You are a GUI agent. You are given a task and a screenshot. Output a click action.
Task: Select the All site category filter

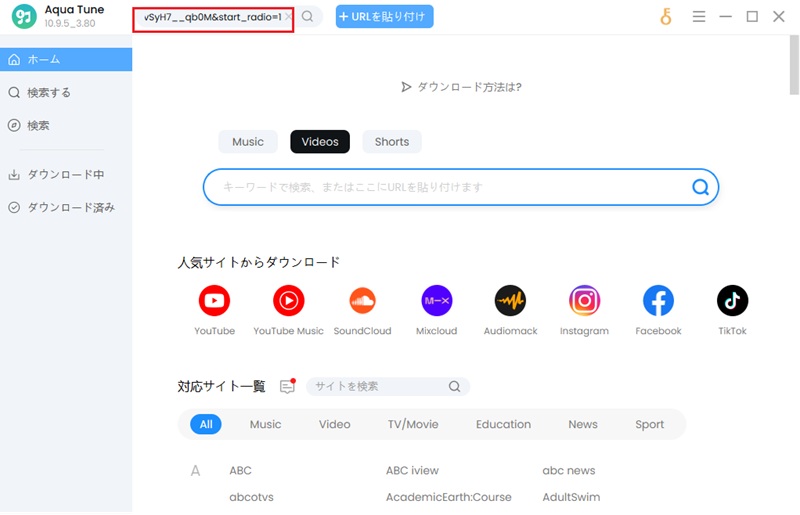(206, 424)
